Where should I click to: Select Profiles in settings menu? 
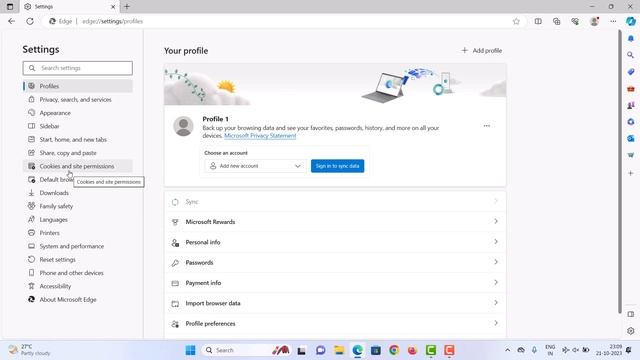[x=78, y=86]
